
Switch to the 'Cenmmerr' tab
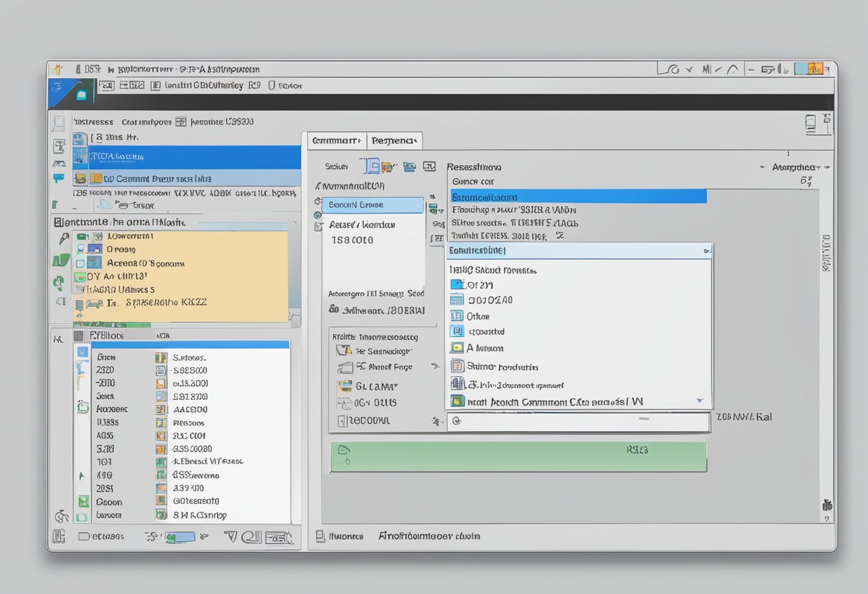pyautogui.click(x=337, y=141)
